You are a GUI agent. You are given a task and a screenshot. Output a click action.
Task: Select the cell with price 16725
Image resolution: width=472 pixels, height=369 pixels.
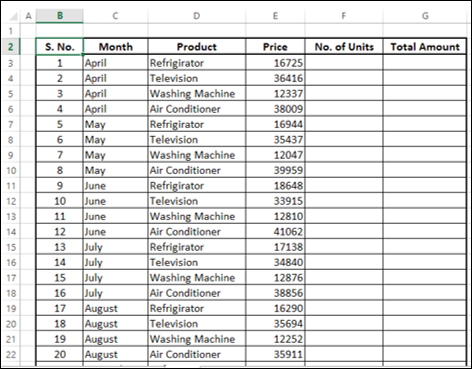275,63
